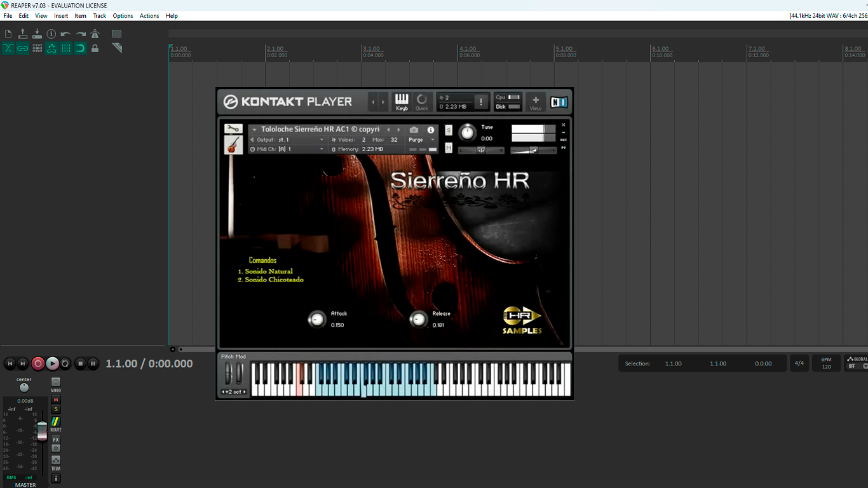Image resolution: width=868 pixels, height=488 pixels.
Task: Click the Release knob
Action: coord(418,319)
